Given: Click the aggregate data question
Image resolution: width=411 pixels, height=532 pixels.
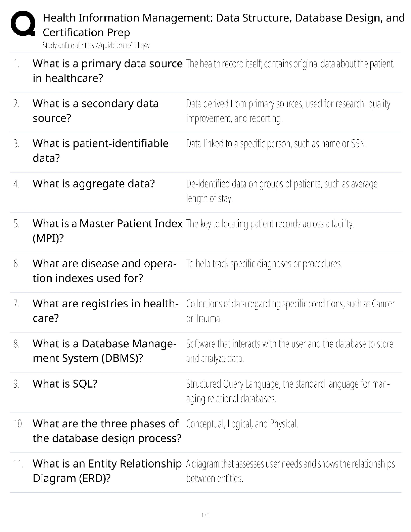Looking at the screenshot, I should click(x=94, y=184).
